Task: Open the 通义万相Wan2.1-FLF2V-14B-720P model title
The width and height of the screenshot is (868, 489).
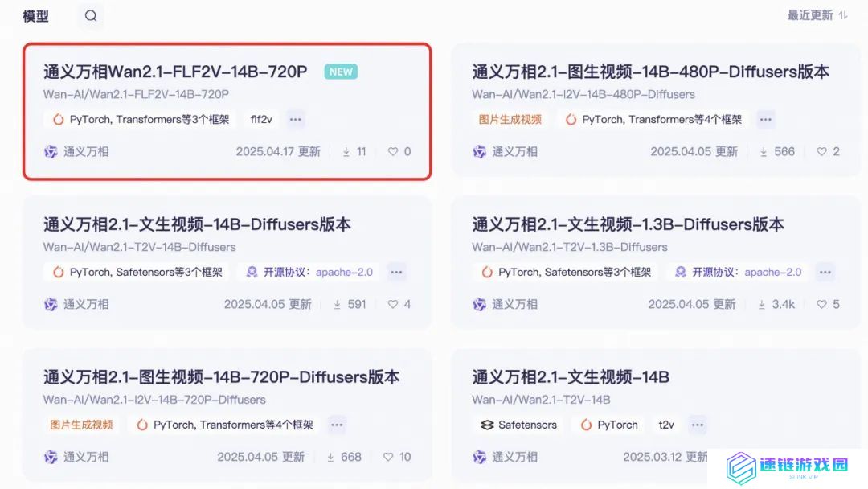Action: point(175,72)
